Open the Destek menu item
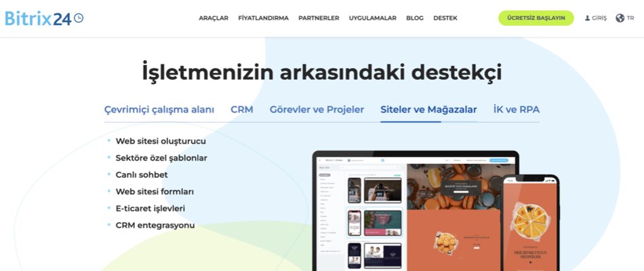Viewport: 644px width, 271px height. pos(445,18)
